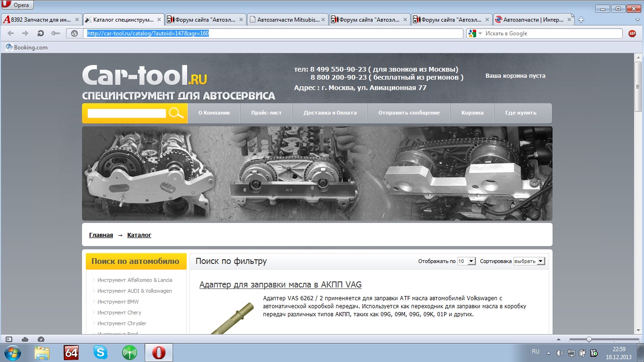Open the password manager key icon
Viewport: 644px width, 362px height.
click(56, 33)
